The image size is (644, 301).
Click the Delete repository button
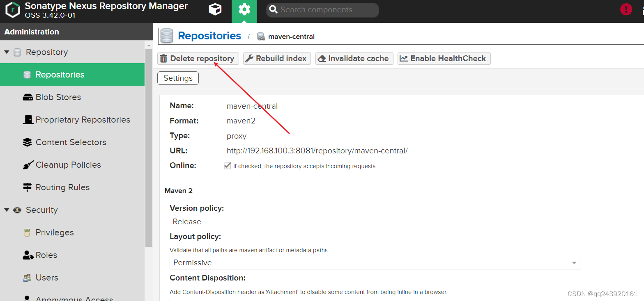[197, 59]
